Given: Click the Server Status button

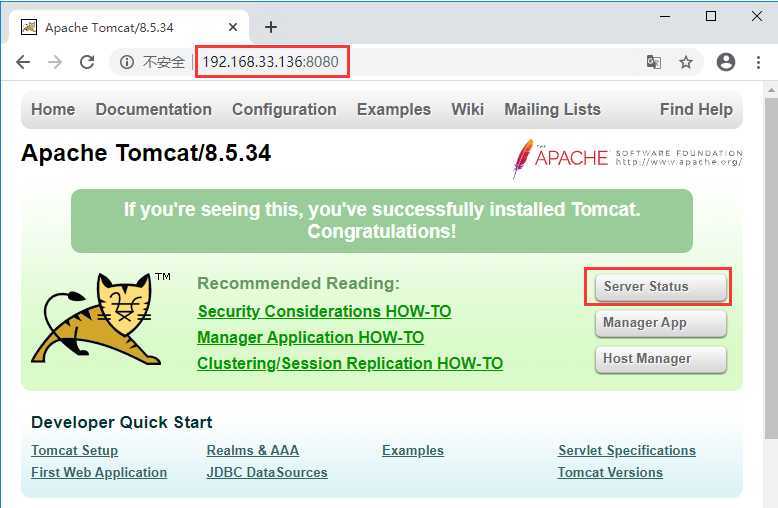Looking at the screenshot, I should tap(660, 287).
